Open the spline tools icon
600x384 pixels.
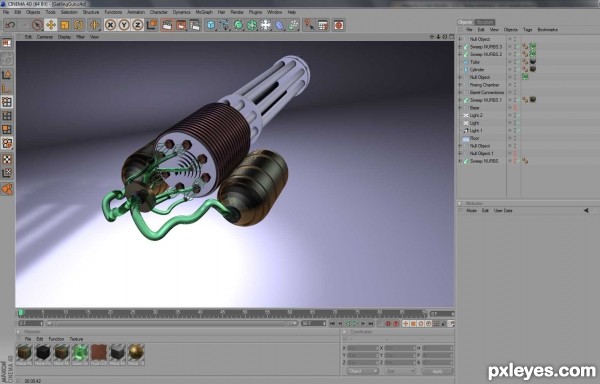click(224, 25)
